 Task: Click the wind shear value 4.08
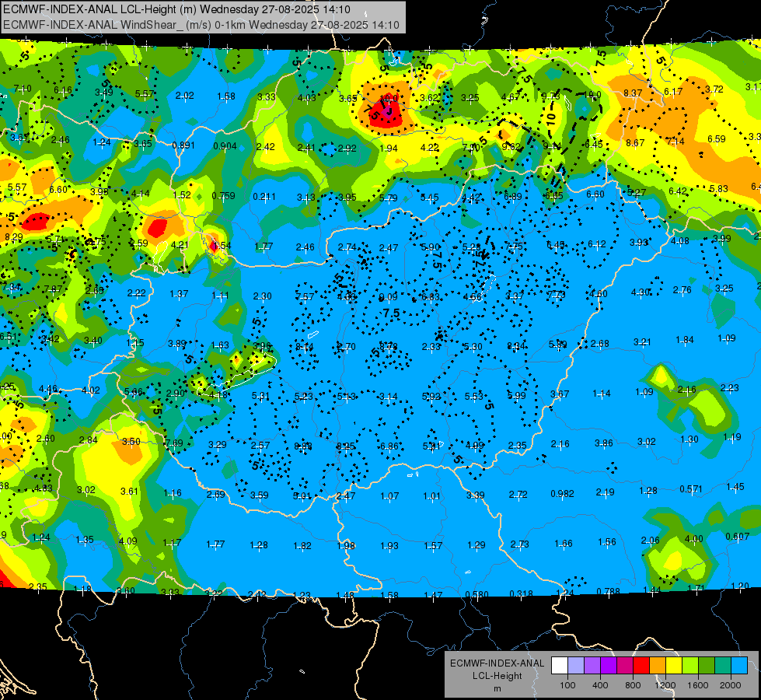click(x=680, y=240)
